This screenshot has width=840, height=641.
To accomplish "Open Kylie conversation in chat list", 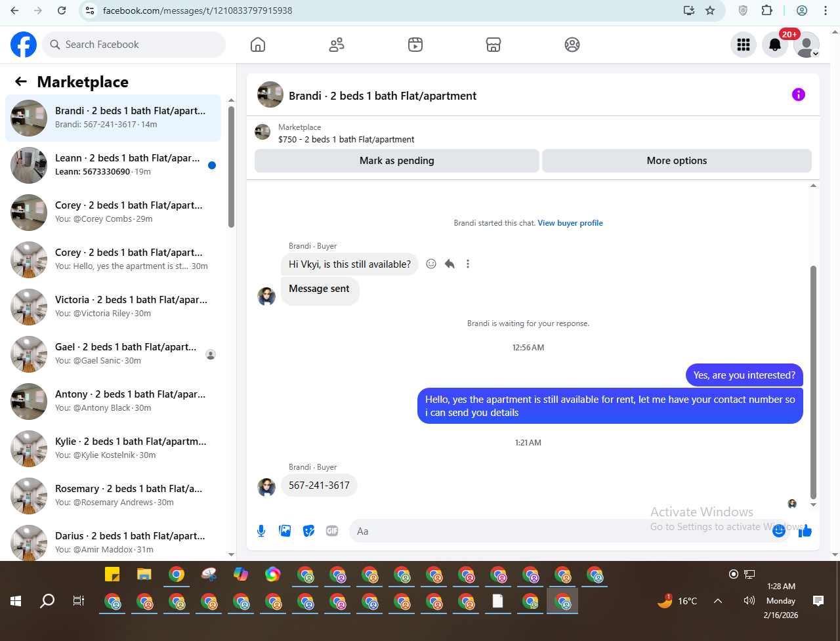I will [x=113, y=449].
